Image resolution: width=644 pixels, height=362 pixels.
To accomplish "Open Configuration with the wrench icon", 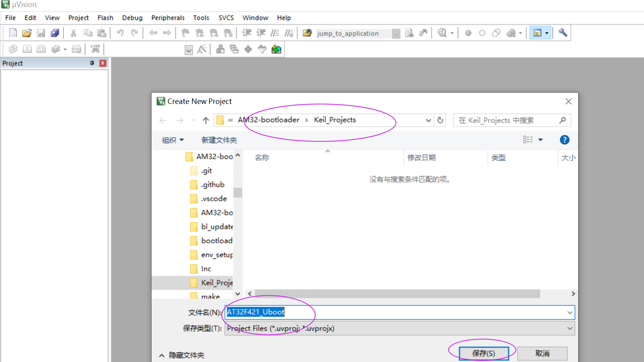I will (x=563, y=33).
